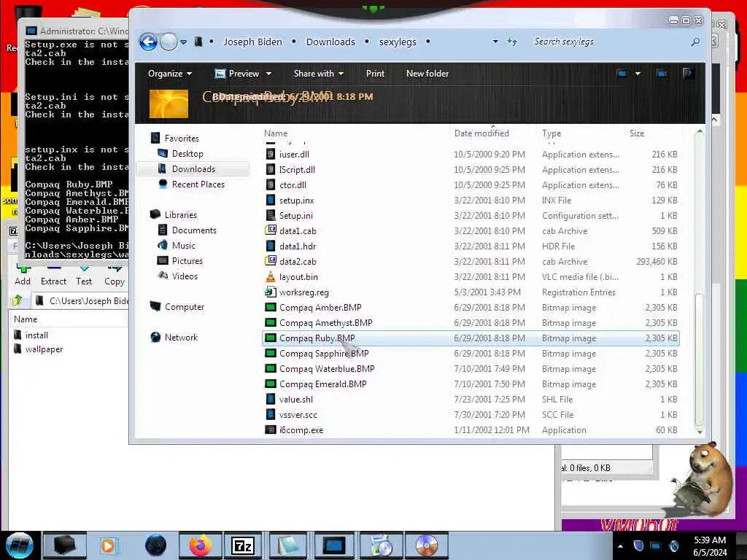Open Documents library in navigation pane
The image size is (747, 560).
(194, 230)
